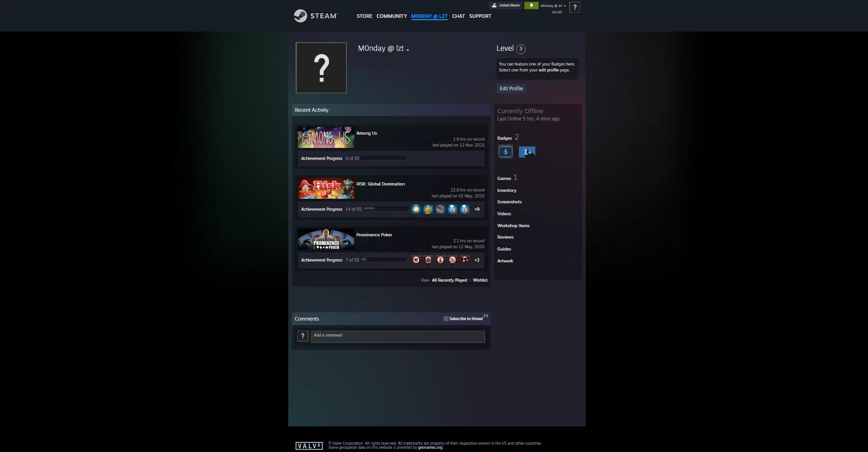Viewport: 868px width, 452px height.
Task: Expand the profile name dropdown arrow
Action: point(407,50)
